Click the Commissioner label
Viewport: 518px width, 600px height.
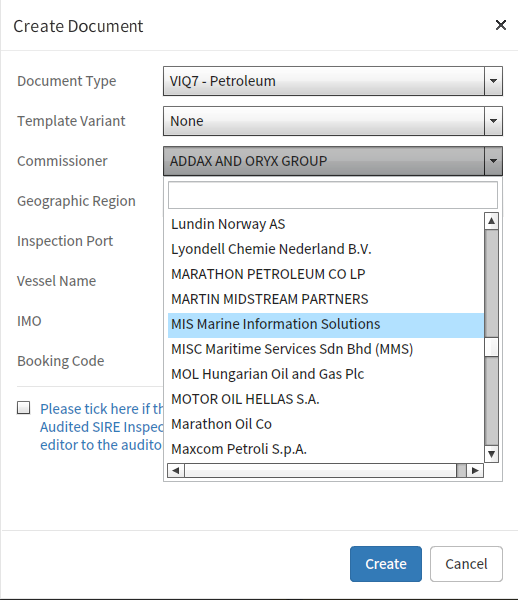pos(62,161)
